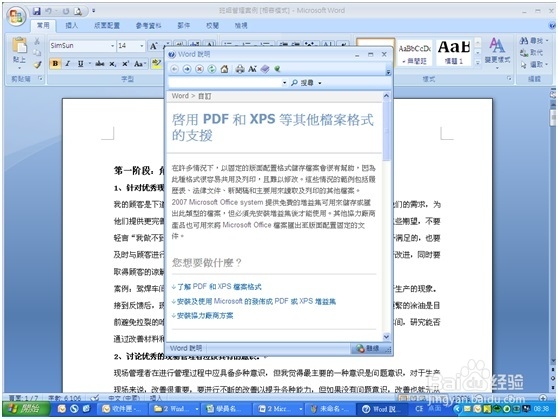
Task: Open the 版面配置 ribbon tab
Action: (x=107, y=26)
